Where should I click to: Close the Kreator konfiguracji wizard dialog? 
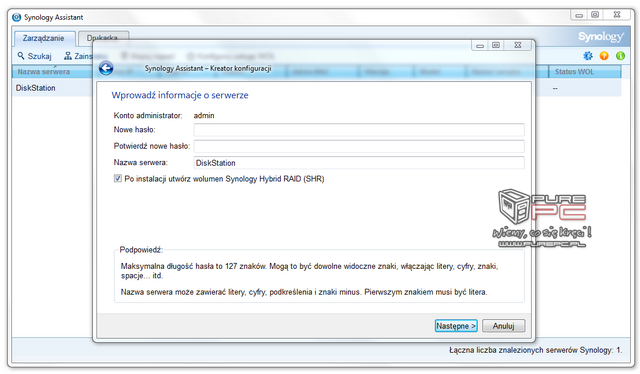tap(518, 45)
